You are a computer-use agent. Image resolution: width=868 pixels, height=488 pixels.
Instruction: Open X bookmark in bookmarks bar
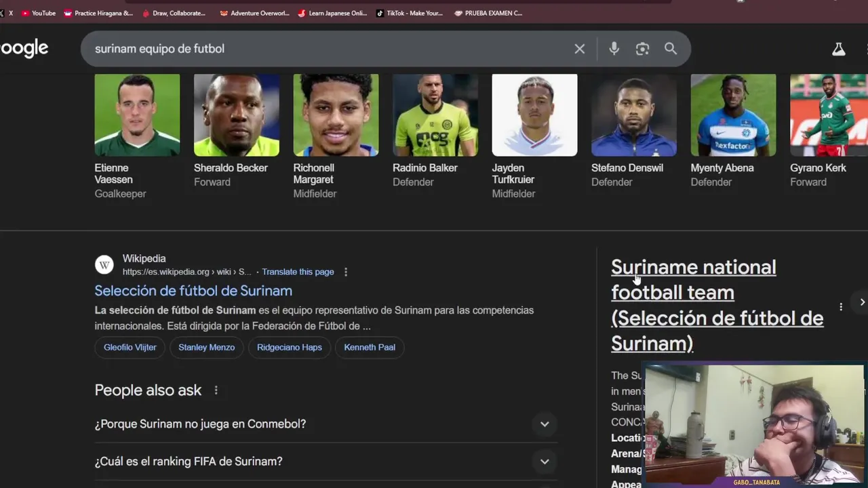7,13
